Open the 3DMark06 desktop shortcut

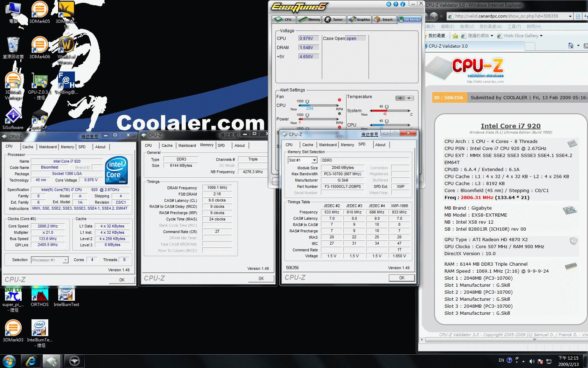coord(40,47)
